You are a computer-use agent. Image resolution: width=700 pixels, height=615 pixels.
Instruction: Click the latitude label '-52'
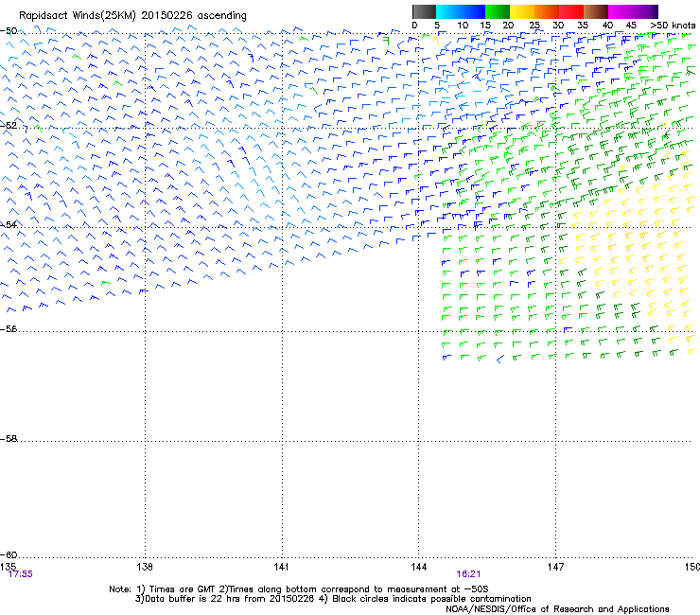[9, 126]
